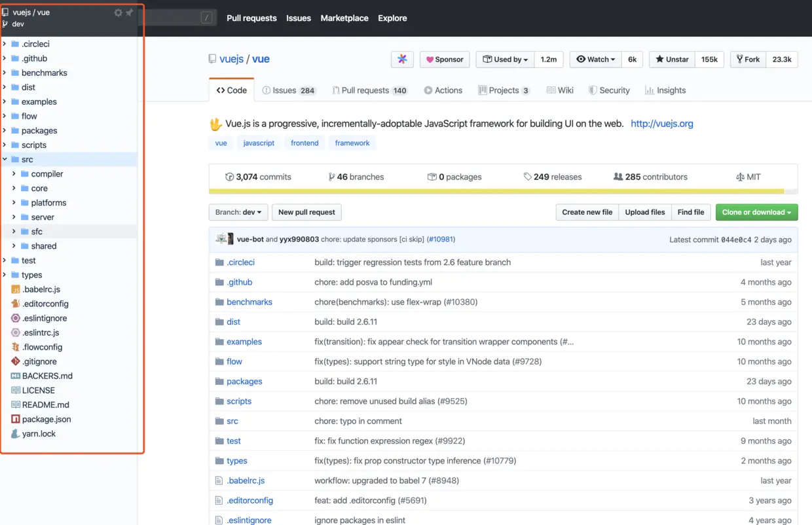
Task: Click the LICENSE file icon in sidebar
Action: 16,390
